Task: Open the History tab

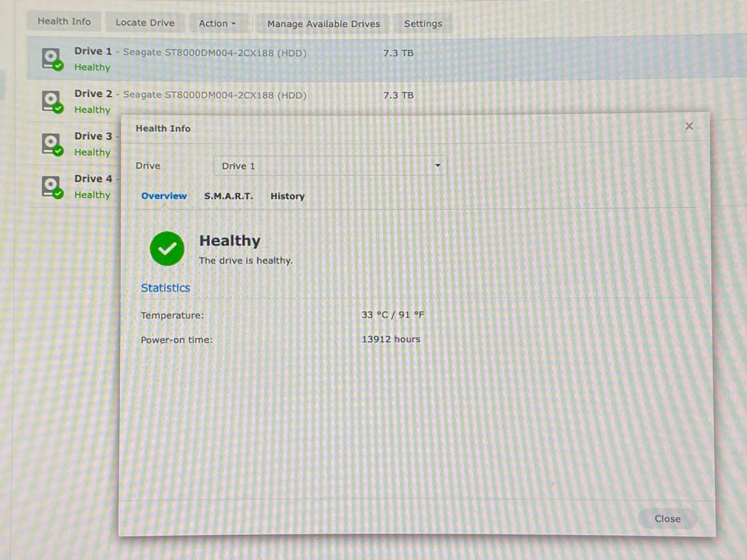Action: [x=287, y=196]
